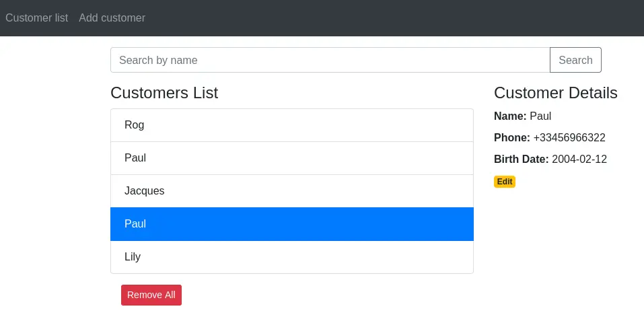Screen dimensions: 644x317
Task: Click the Customer Details heading
Action: click(555, 93)
